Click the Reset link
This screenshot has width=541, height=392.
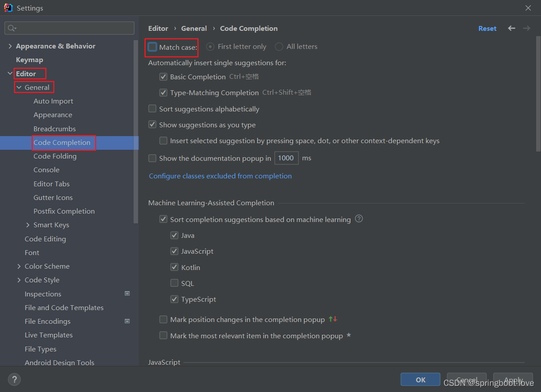click(487, 28)
